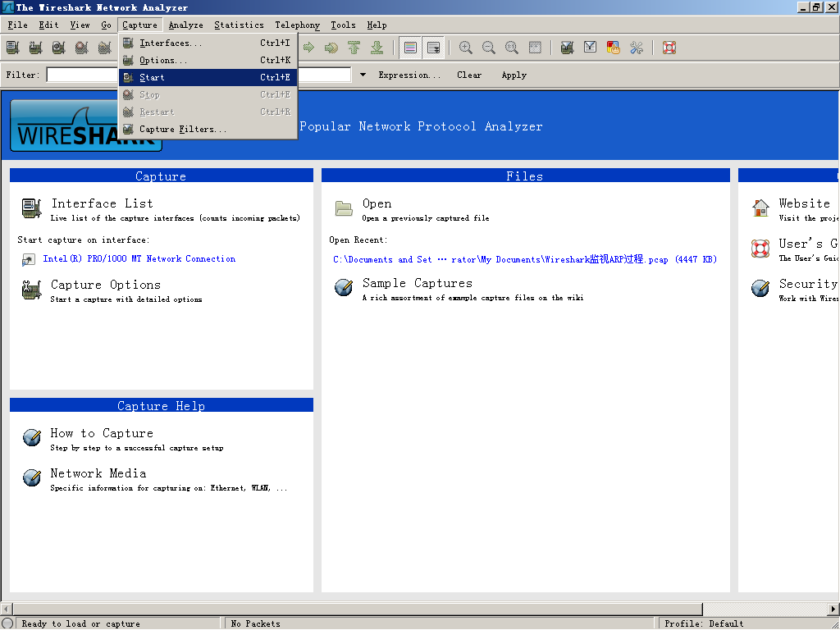840x630 pixels.
Task: Click Profile: Default in status bar
Action: click(704, 623)
